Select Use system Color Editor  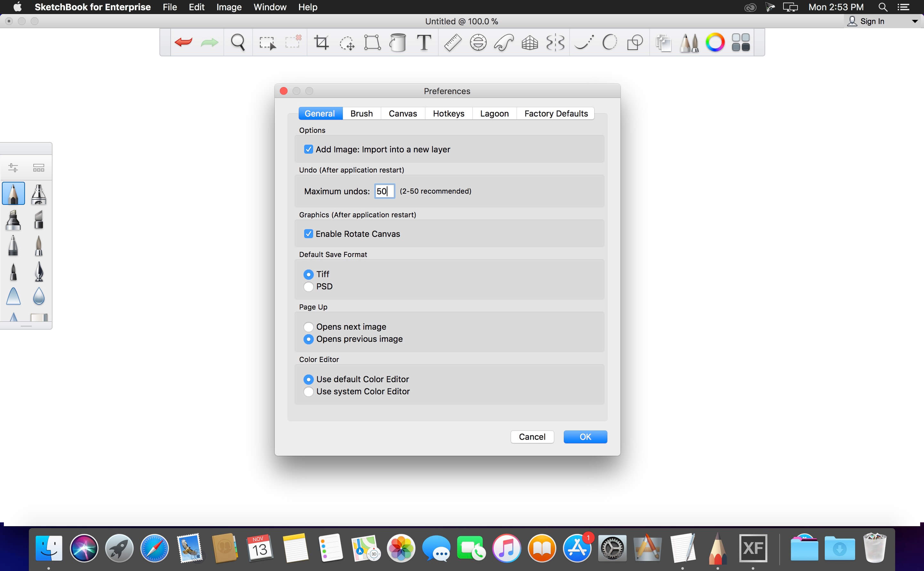click(309, 392)
